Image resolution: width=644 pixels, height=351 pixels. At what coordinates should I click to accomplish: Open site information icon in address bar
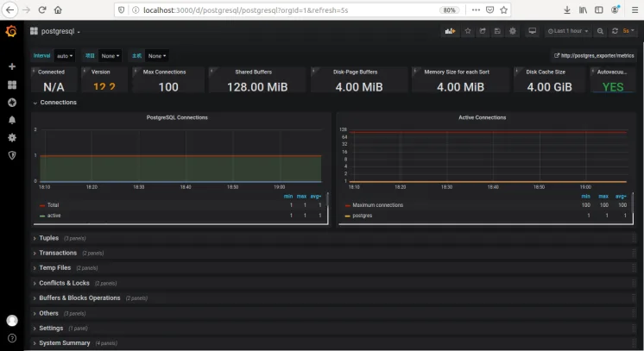click(136, 9)
